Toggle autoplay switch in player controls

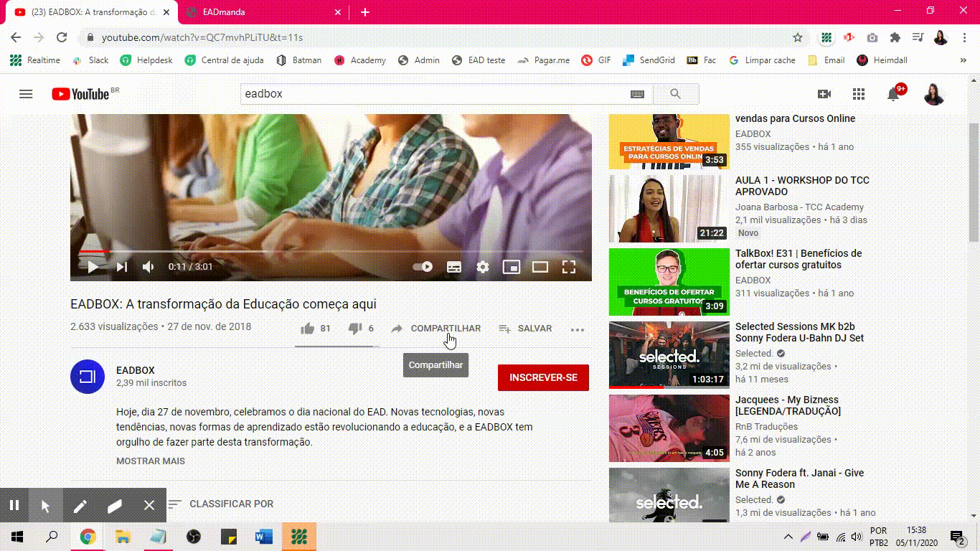point(423,267)
